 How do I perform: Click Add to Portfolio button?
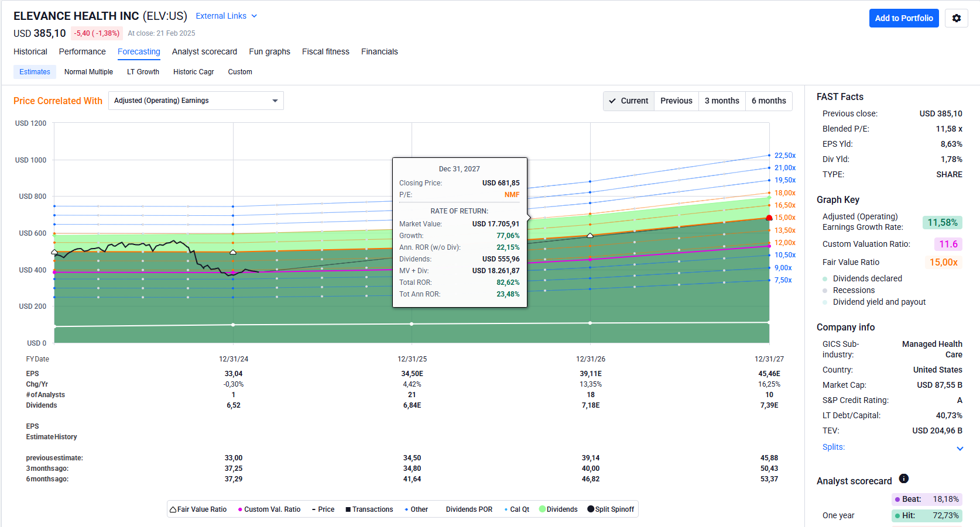pos(903,18)
